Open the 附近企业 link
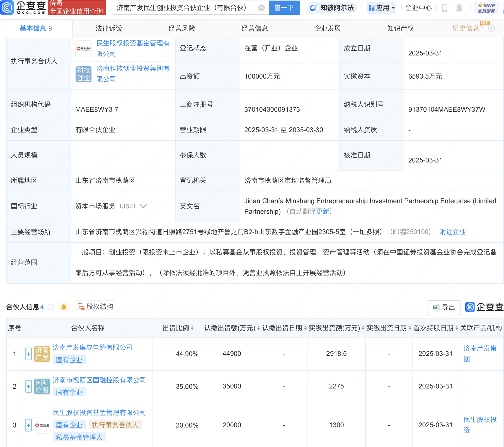 pyautogui.click(x=452, y=232)
